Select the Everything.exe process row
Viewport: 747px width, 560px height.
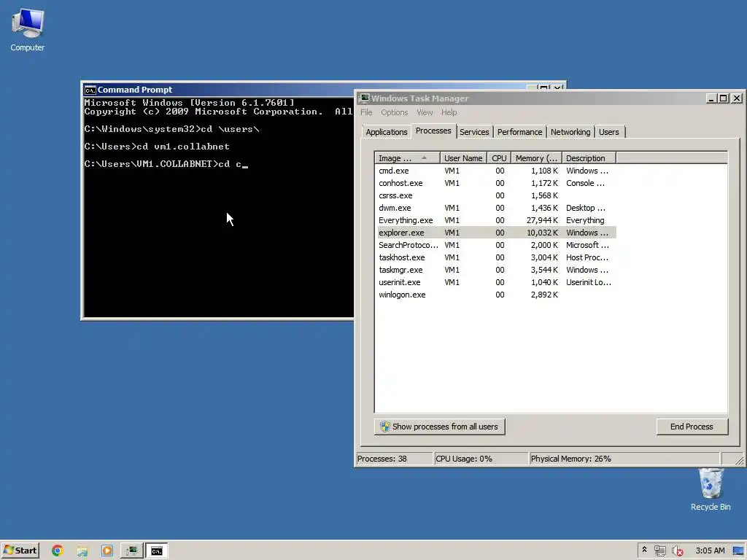[x=495, y=220]
